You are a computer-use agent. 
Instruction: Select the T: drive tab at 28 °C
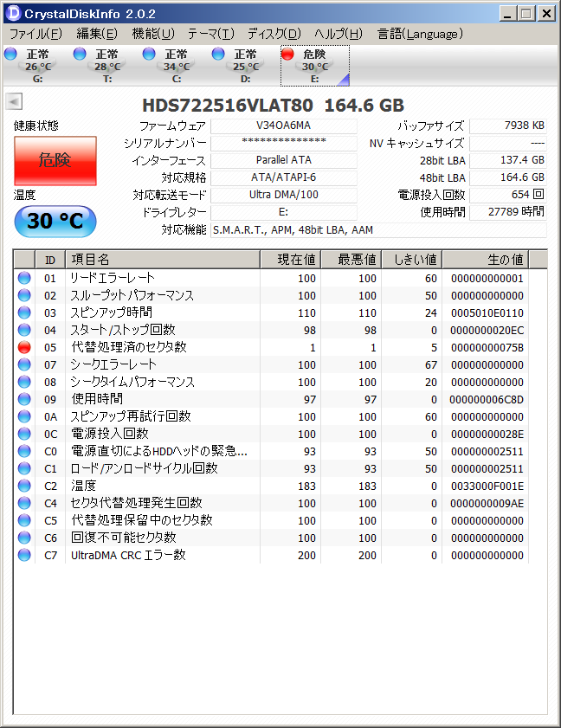click(106, 66)
